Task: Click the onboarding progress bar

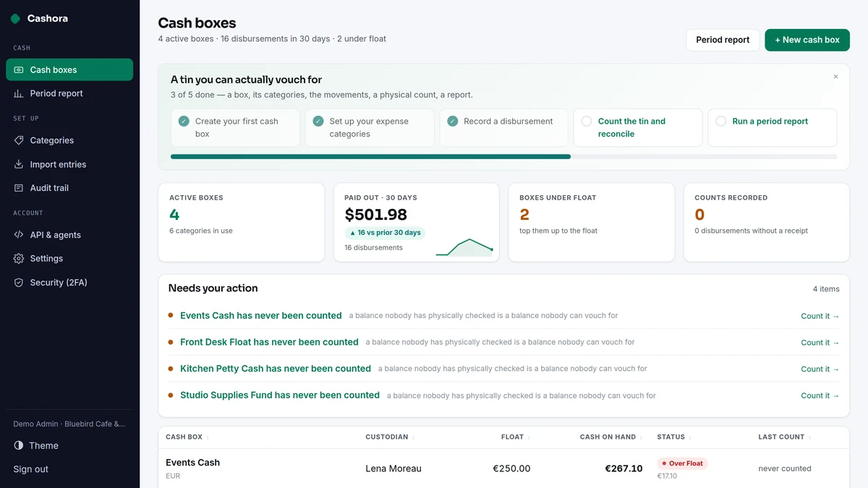Action: 503,156
